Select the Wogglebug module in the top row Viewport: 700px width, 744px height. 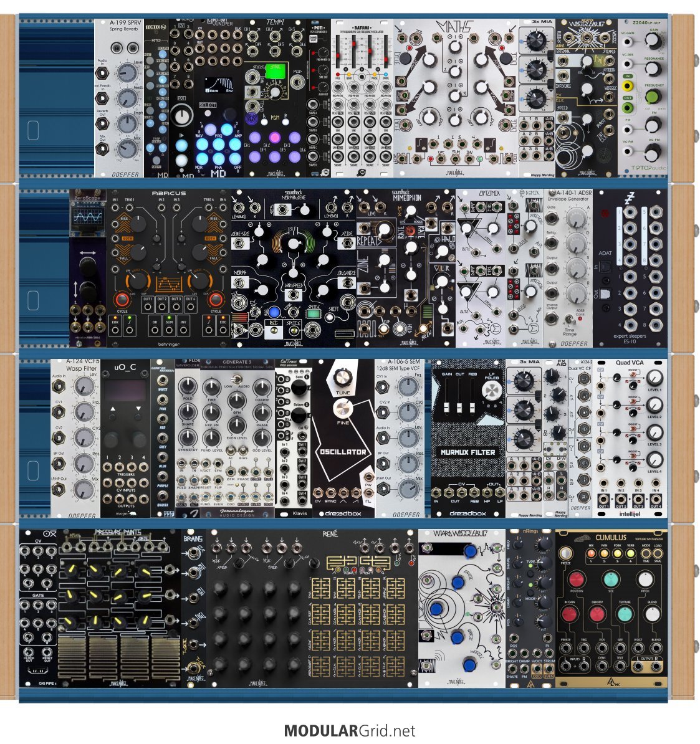(x=586, y=98)
